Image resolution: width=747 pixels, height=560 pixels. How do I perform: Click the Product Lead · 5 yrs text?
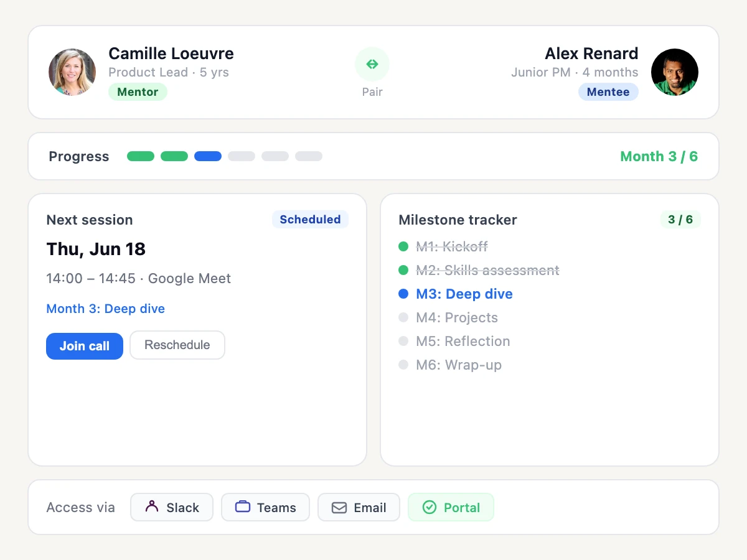(x=169, y=72)
